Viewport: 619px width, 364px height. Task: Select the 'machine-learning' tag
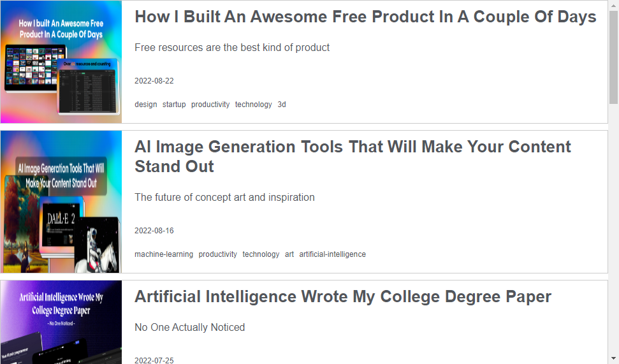click(x=164, y=254)
